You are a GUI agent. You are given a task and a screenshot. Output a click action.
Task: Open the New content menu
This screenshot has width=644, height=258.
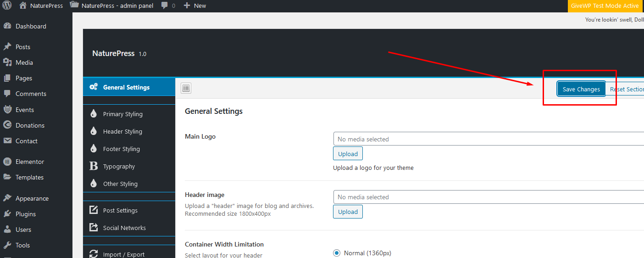click(x=195, y=6)
